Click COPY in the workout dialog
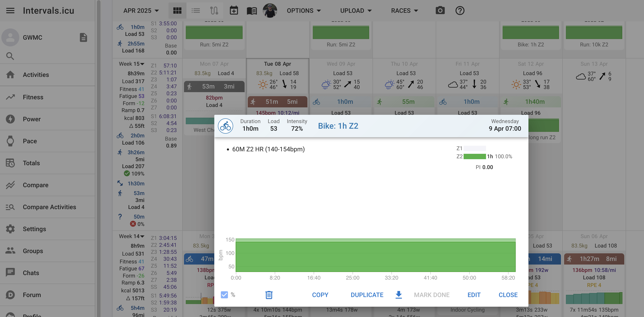This screenshot has width=644, height=317. point(320,295)
